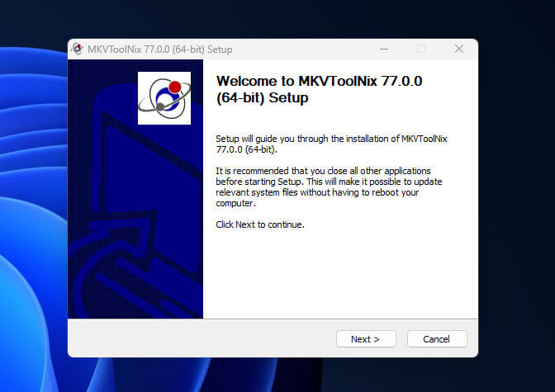Click the 'Setup will guide you' paragraph
The image size is (555, 392).
click(332, 144)
